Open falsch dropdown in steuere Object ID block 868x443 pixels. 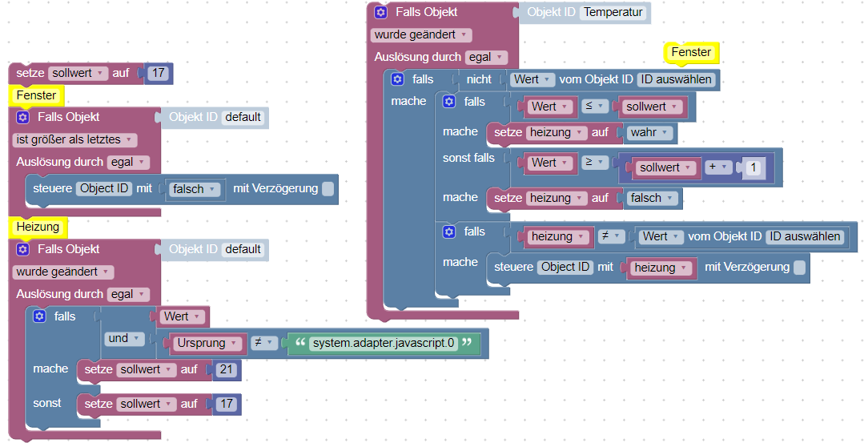(195, 189)
